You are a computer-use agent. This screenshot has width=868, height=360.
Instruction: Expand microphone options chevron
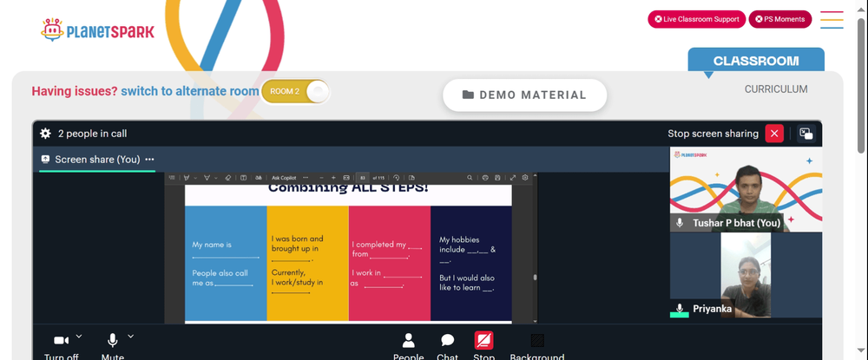[131, 336]
